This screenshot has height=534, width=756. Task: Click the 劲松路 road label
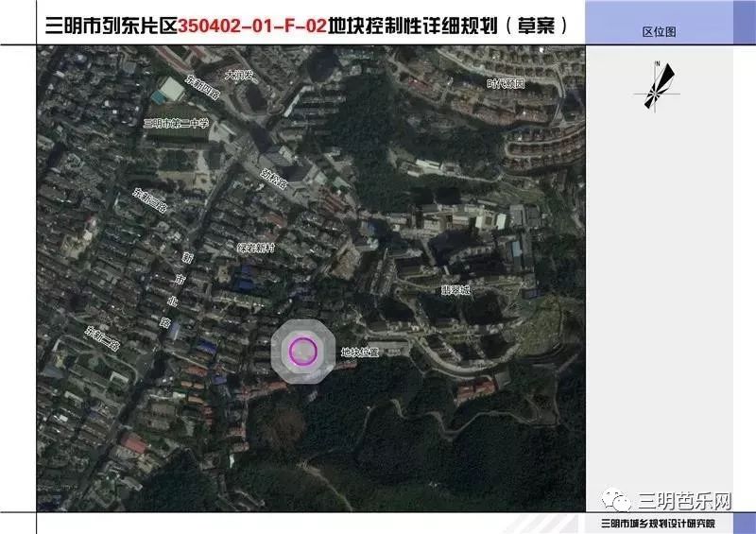click(x=274, y=179)
